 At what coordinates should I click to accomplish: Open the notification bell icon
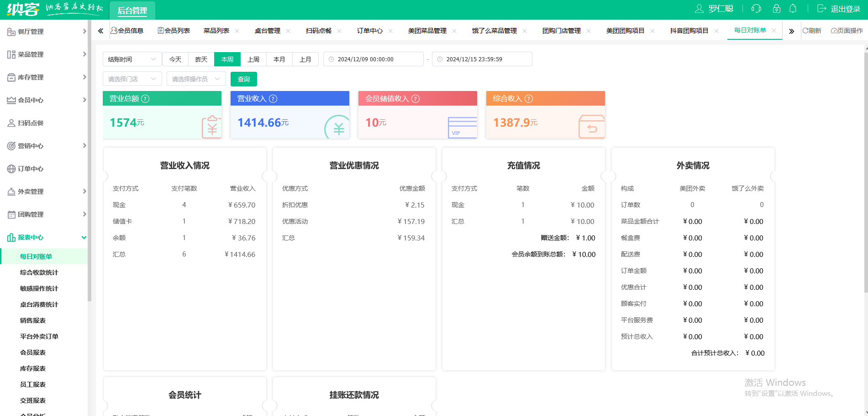click(793, 8)
